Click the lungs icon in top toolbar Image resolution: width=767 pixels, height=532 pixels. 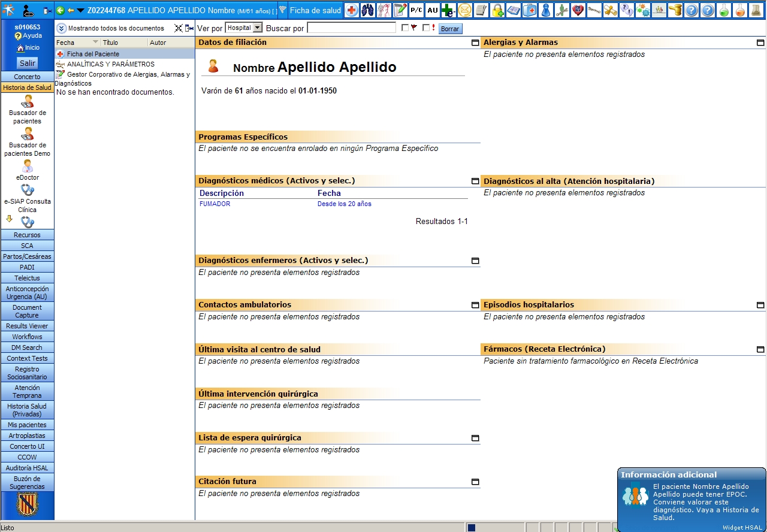click(368, 10)
